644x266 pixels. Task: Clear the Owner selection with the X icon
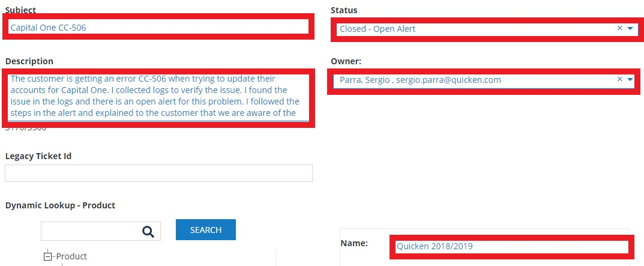click(619, 79)
